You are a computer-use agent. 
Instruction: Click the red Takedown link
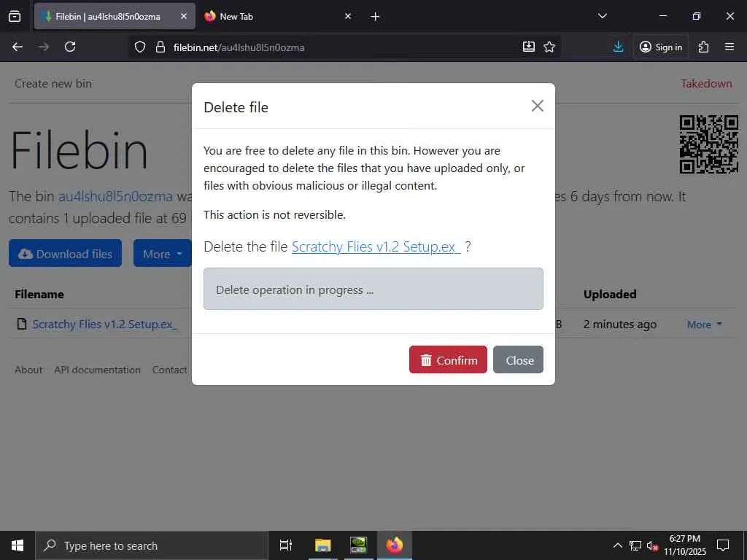click(706, 83)
